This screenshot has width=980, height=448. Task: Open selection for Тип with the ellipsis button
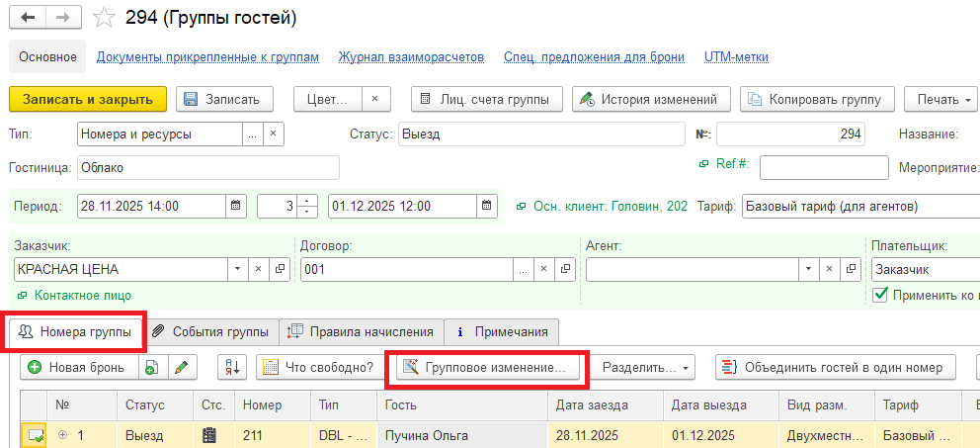tap(253, 134)
